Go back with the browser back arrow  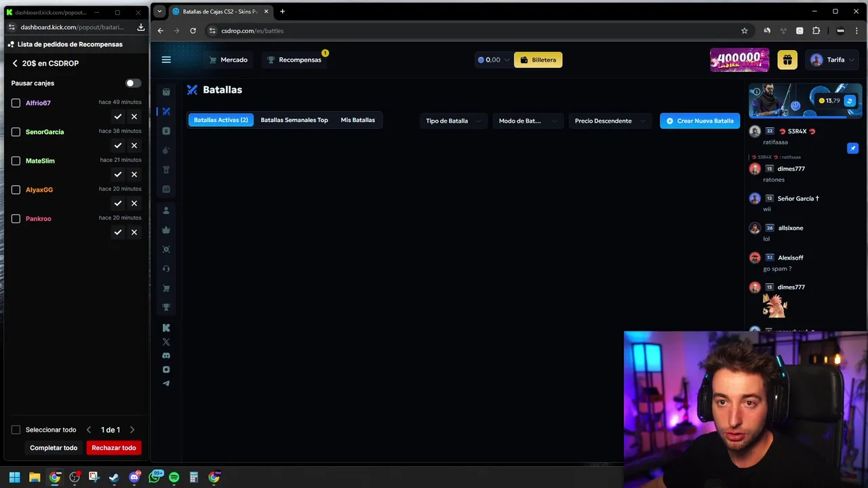[161, 30]
